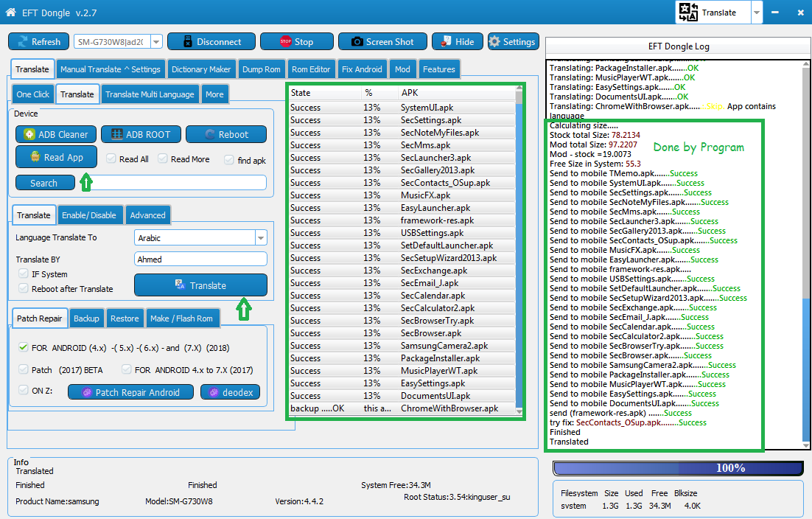812x519 pixels.
Task: Select the framework-res.apk row
Action: pos(402,220)
